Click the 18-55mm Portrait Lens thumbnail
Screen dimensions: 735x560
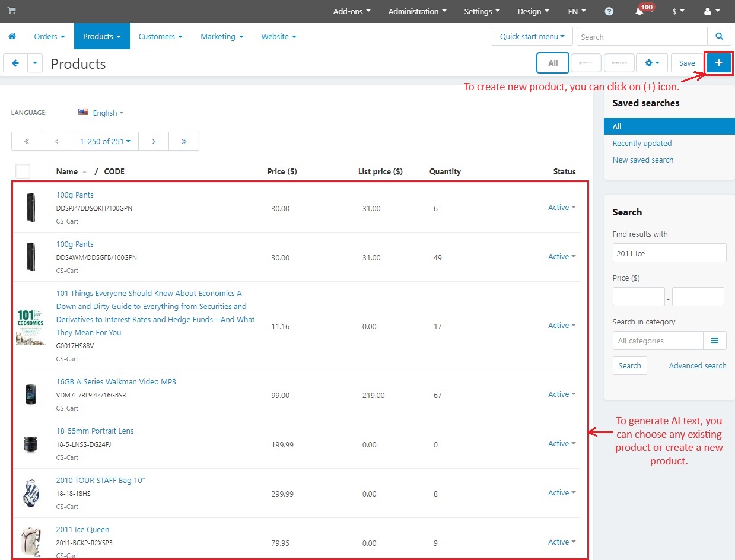(31, 444)
